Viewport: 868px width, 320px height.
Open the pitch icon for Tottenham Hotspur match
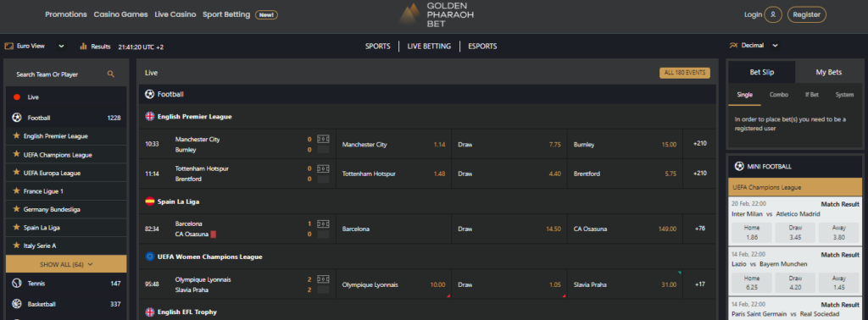(x=323, y=168)
